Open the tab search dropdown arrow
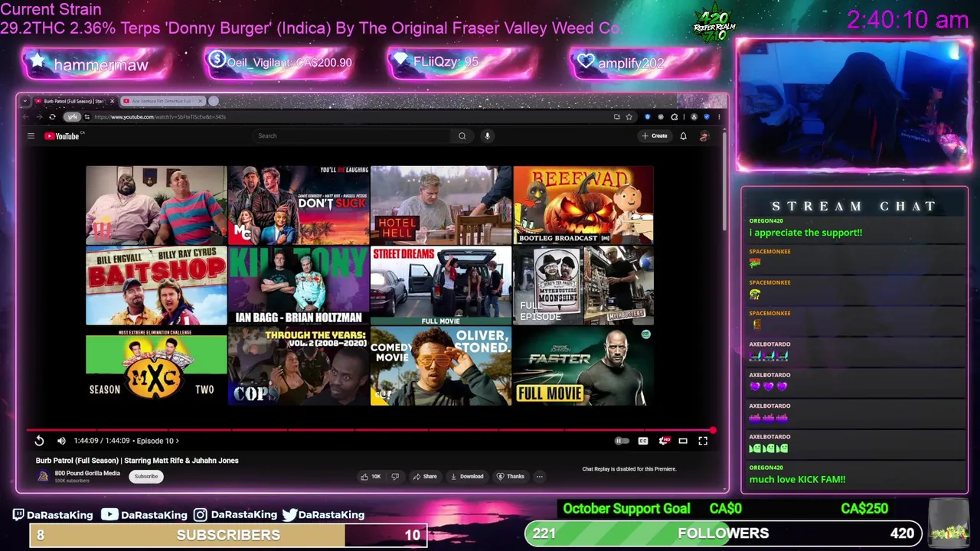The image size is (980, 551). coord(25,101)
